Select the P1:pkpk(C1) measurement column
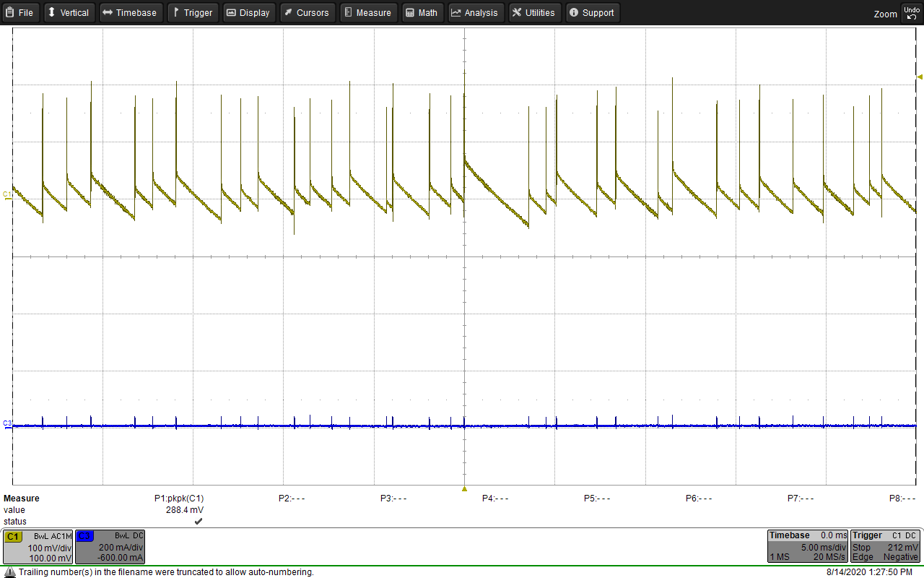Screen dimensions: 924x578 179,499
